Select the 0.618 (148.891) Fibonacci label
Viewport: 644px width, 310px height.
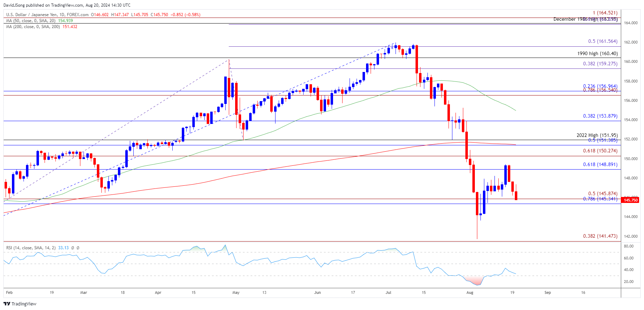pos(600,165)
